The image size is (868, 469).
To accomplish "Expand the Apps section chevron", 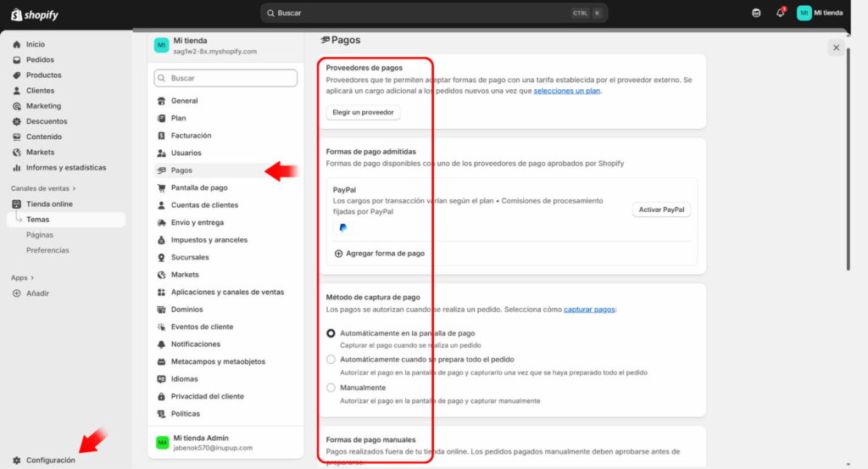I will 32,277.
